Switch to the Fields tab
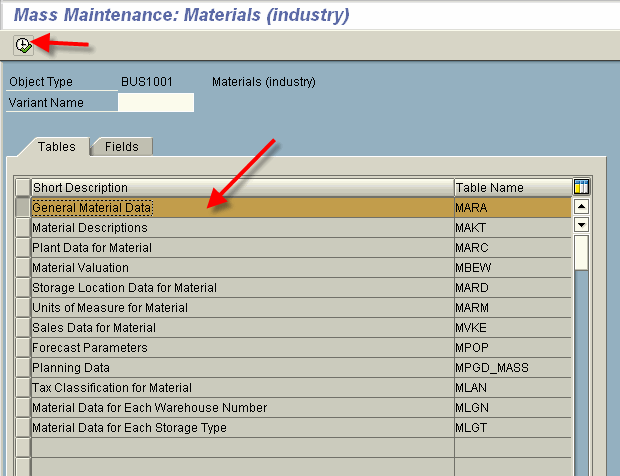The image size is (620, 476). [122, 146]
